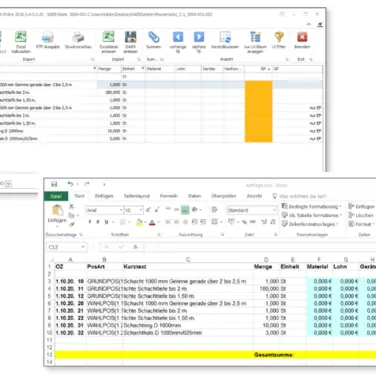Open the Arial font name dropdown

[x=121, y=210]
